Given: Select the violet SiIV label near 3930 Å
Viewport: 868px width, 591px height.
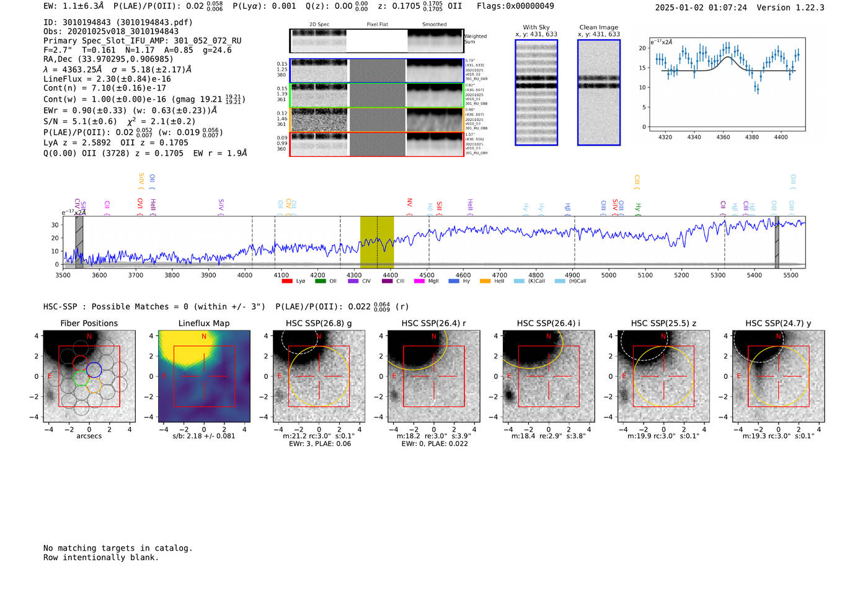Looking at the screenshot, I should click(x=221, y=207).
